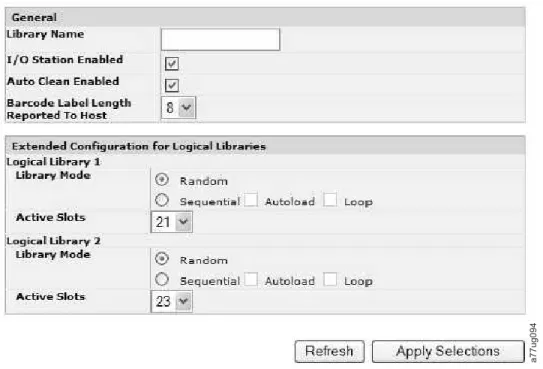Select Sequential mode for Logical Library 2
Viewport: 543px width, 369px height.
tap(162, 279)
